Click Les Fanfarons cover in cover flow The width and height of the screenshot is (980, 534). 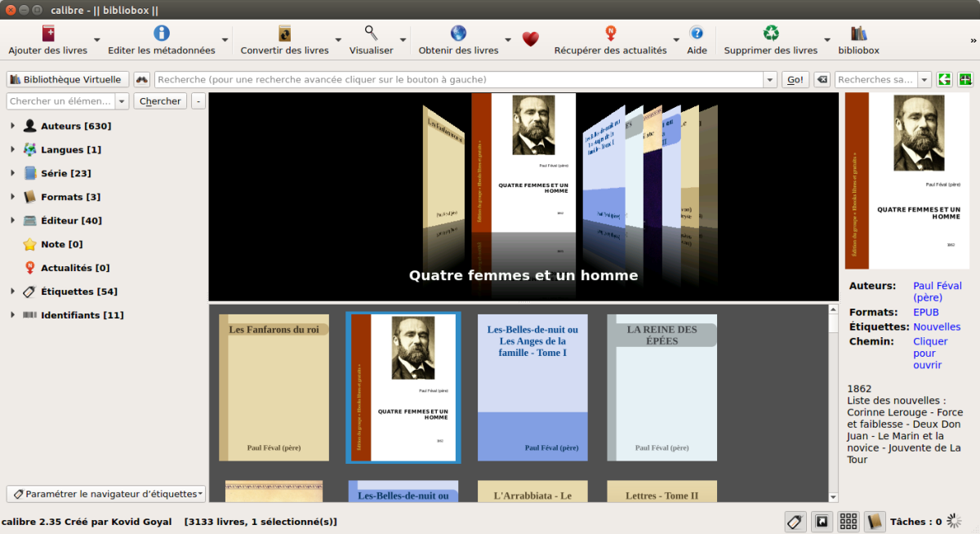(445, 168)
